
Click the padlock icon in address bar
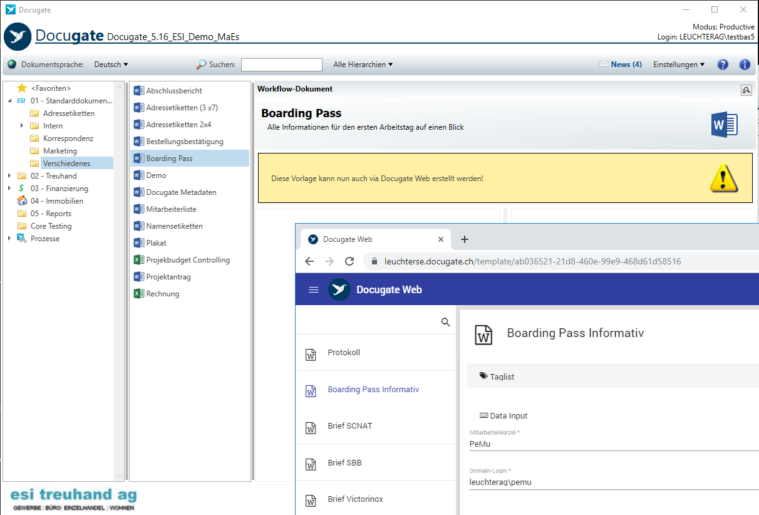(x=374, y=261)
